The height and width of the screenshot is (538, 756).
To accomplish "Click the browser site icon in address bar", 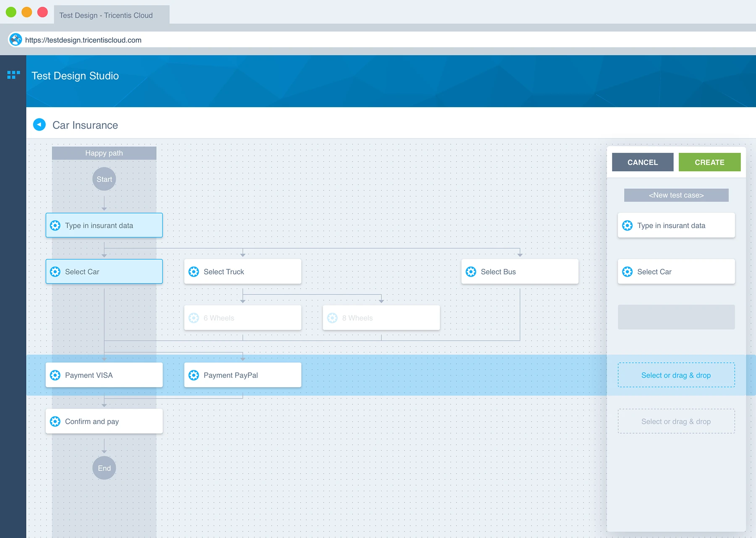I will tap(16, 40).
